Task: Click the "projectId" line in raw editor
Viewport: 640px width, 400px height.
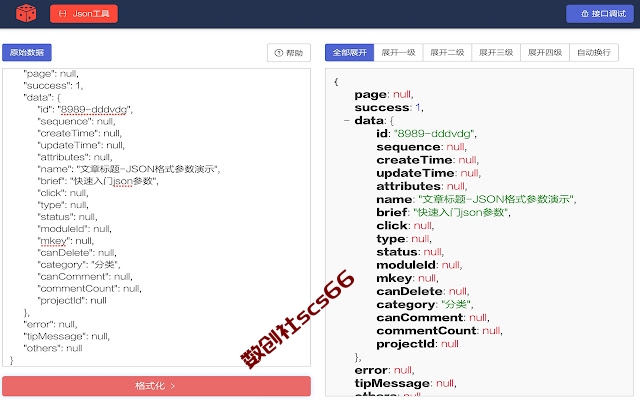Action: pos(72,301)
